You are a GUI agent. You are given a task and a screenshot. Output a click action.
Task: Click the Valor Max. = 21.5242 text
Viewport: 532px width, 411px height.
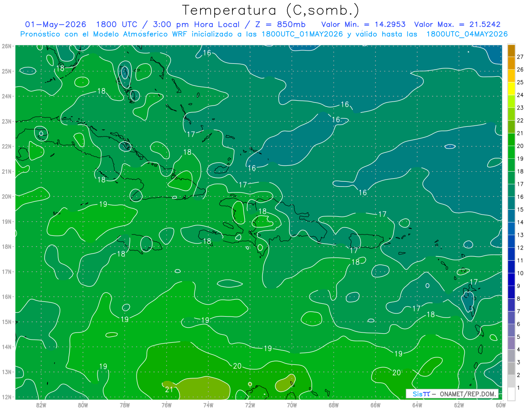pyautogui.click(x=457, y=24)
